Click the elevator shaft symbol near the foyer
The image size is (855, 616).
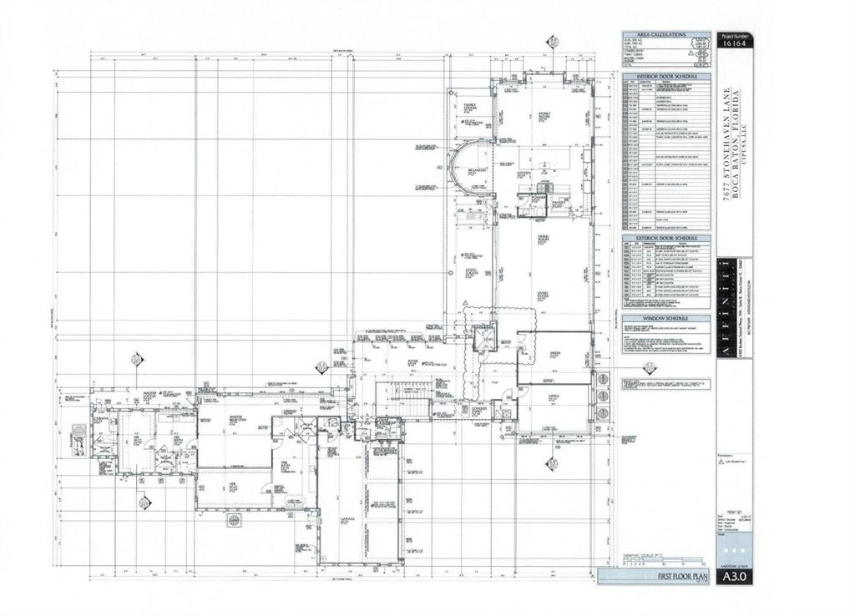[x=485, y=339]
